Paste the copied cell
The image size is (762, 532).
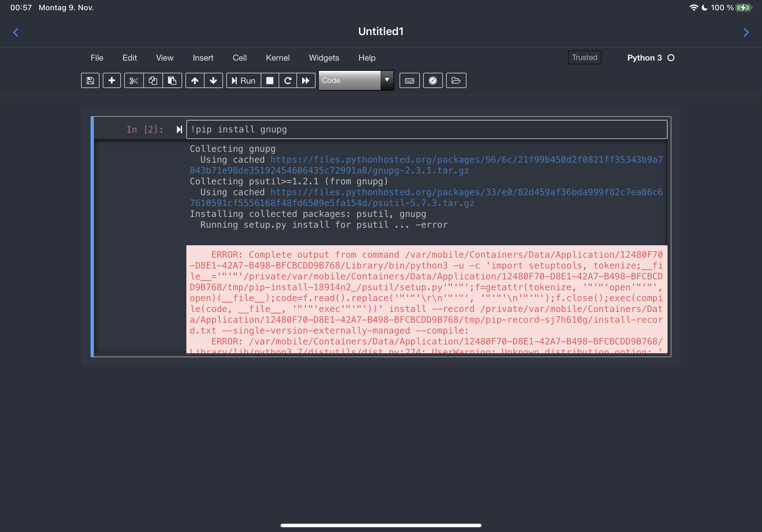click(172, 80)
